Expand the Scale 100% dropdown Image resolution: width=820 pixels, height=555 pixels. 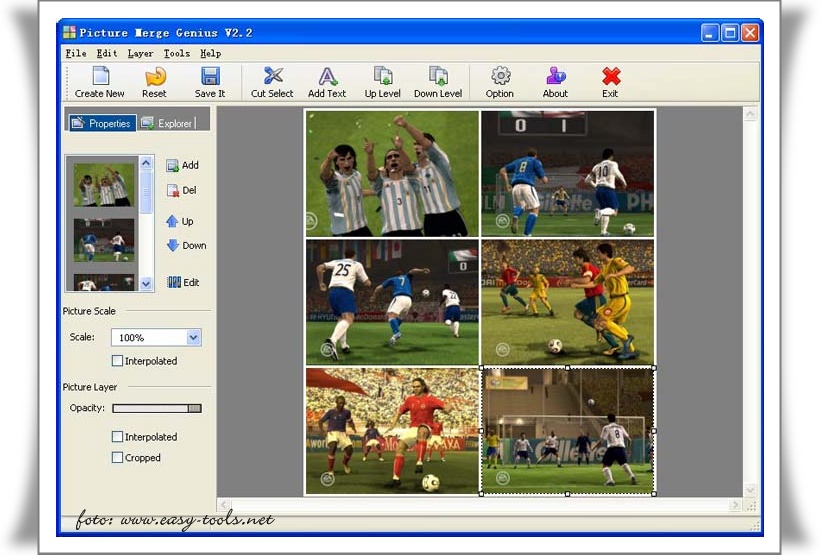193,337
